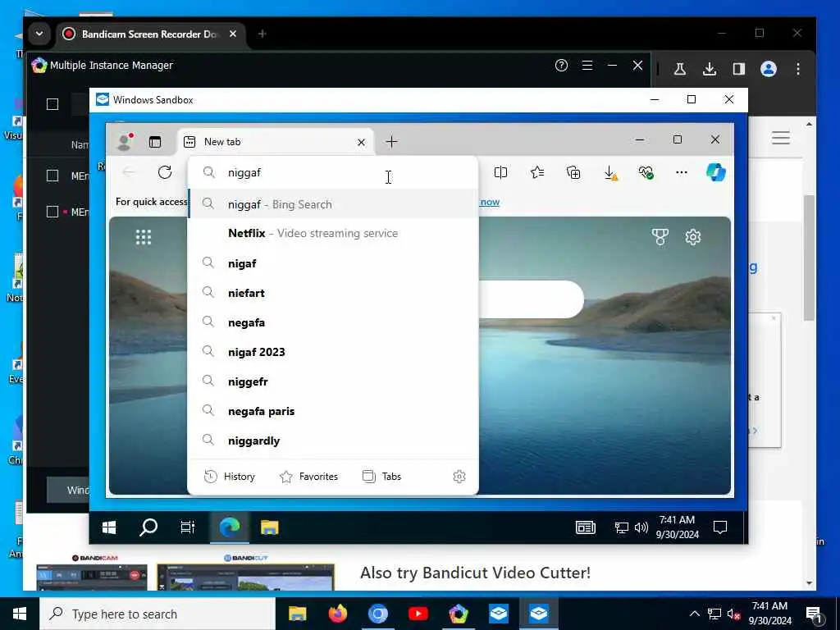Viewport: 840px width, 630px height.
Task: Open sandbox news and interests icon
Action: [x=586, y=527]
